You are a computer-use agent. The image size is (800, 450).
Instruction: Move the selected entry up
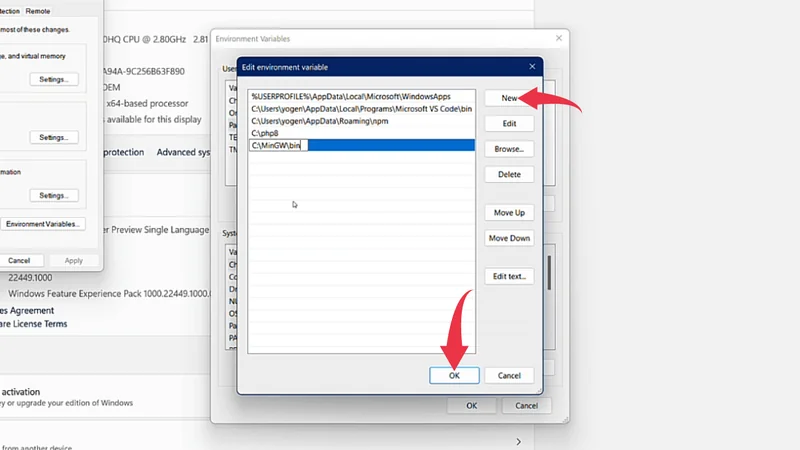[x=509, y=213]
